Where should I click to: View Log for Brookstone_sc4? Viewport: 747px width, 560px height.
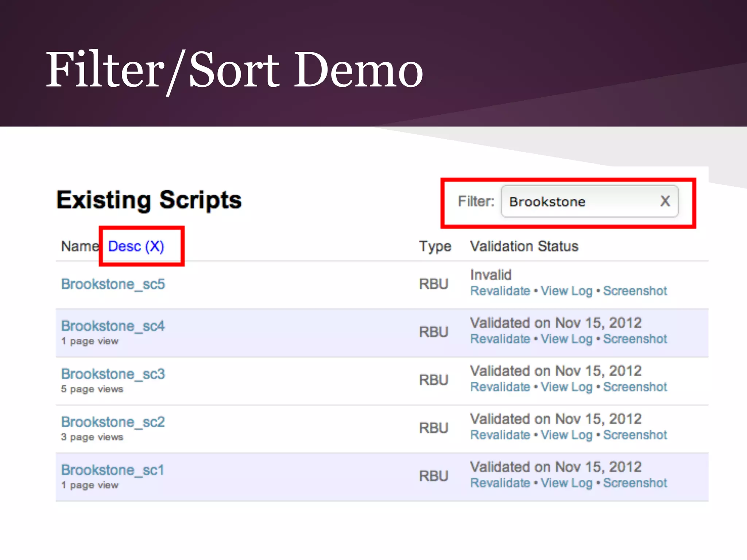tap(566, 339)
